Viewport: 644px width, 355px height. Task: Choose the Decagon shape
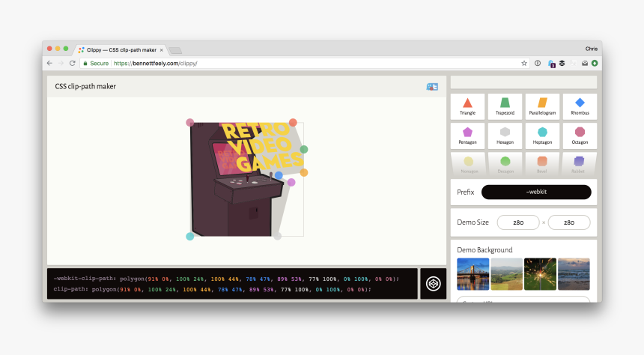(x=505, y=164)
